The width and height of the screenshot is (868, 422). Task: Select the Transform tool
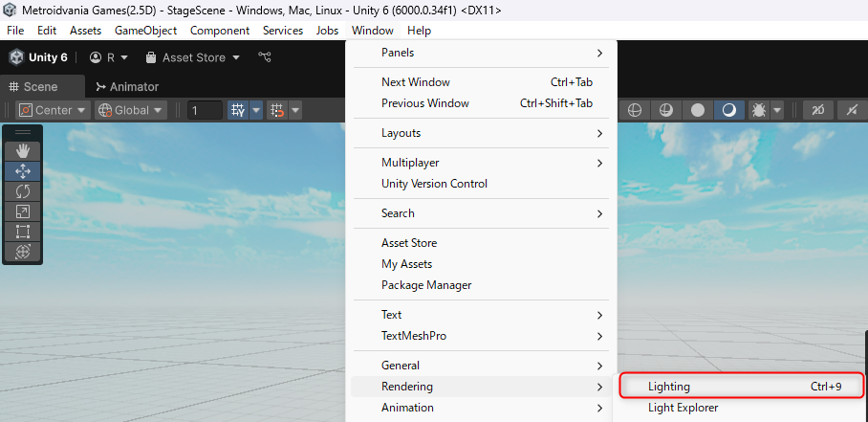click(x=23, y=252)
